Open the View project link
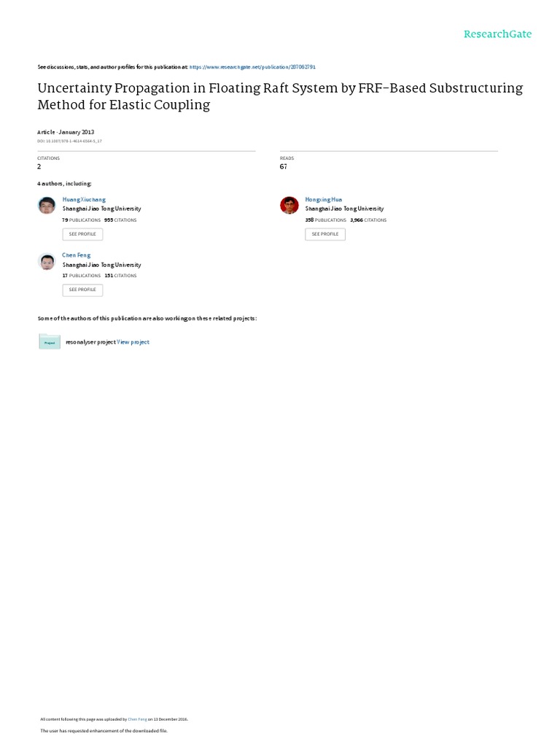The height and width of the screenshot is (747, 560). pyautogui.click(x=133, y=342)
